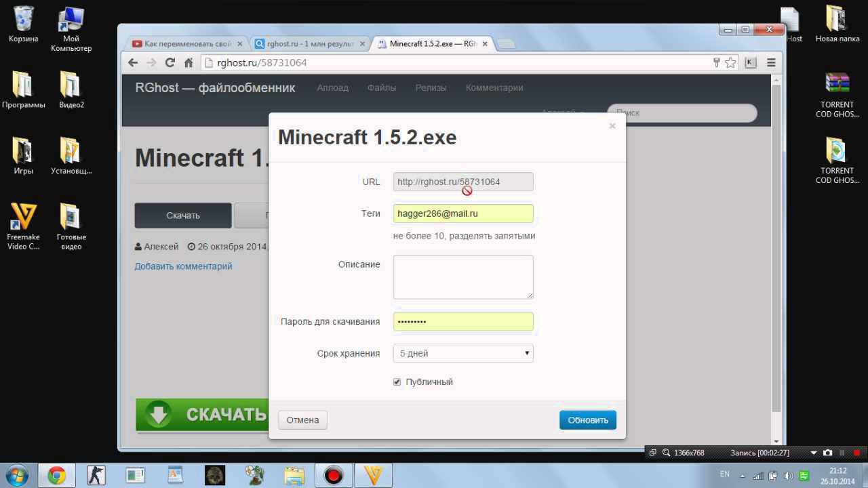
Task: Click the site Поиск search box
Action: click(682, 113)
